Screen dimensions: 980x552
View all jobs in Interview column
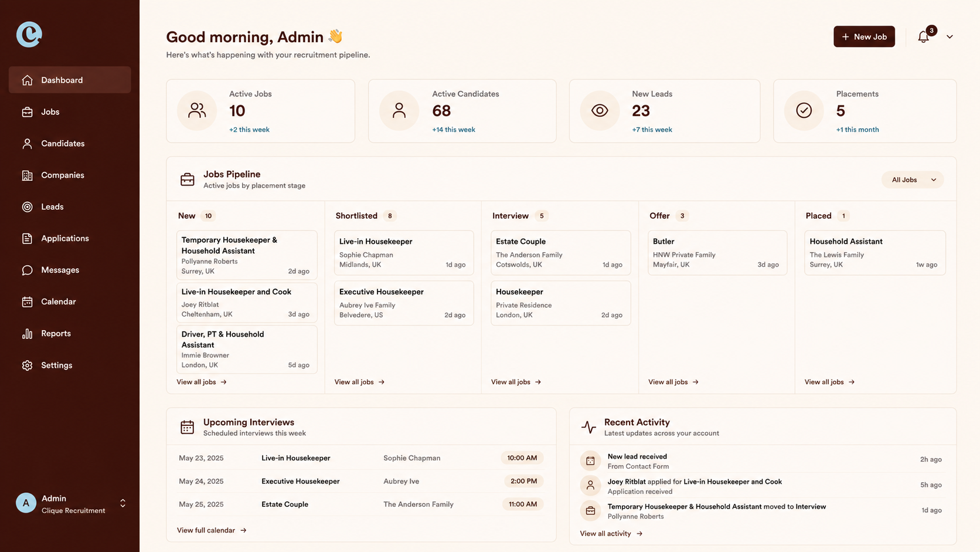pyautogui.click(x=516, y=382)
